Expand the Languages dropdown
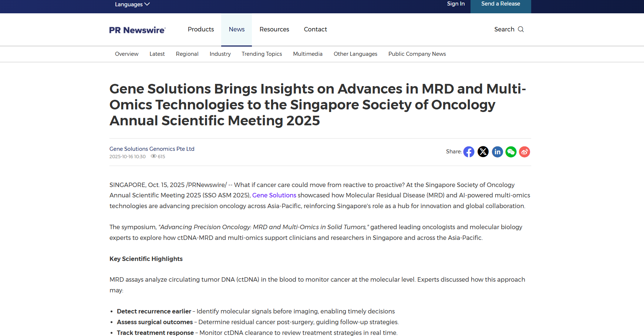644x336 pixels. coord(132,4)
